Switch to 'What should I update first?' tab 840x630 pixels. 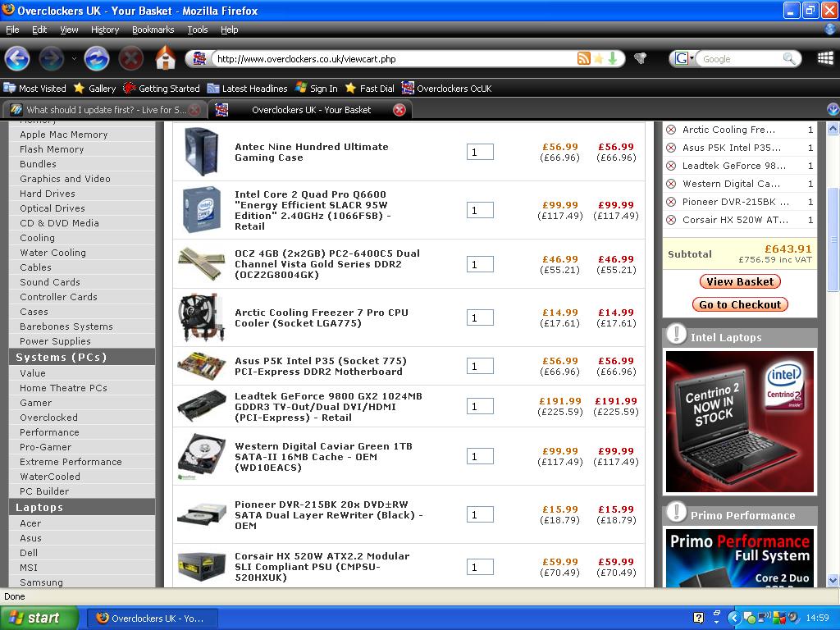(105, 110)
